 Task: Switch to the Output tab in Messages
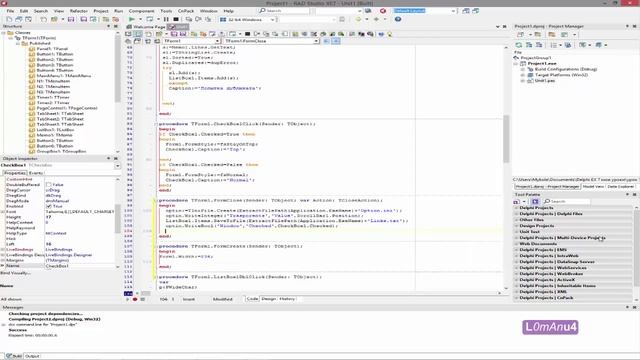click(x=32, y=356)
